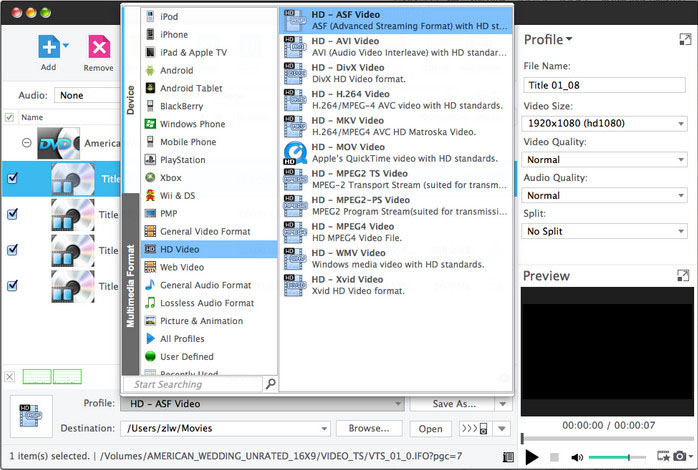
Task: Click the Open button
Action: tap(430, 429)
